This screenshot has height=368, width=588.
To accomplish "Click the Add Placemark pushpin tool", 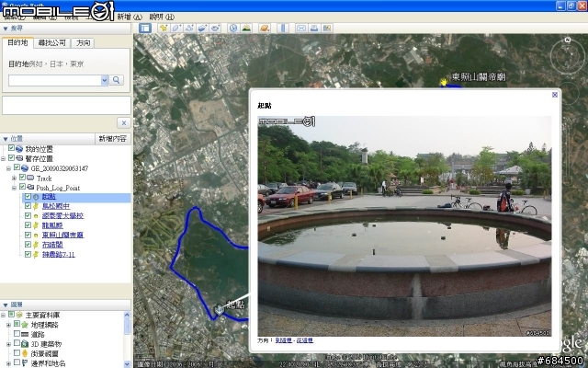I will [164, 29].
